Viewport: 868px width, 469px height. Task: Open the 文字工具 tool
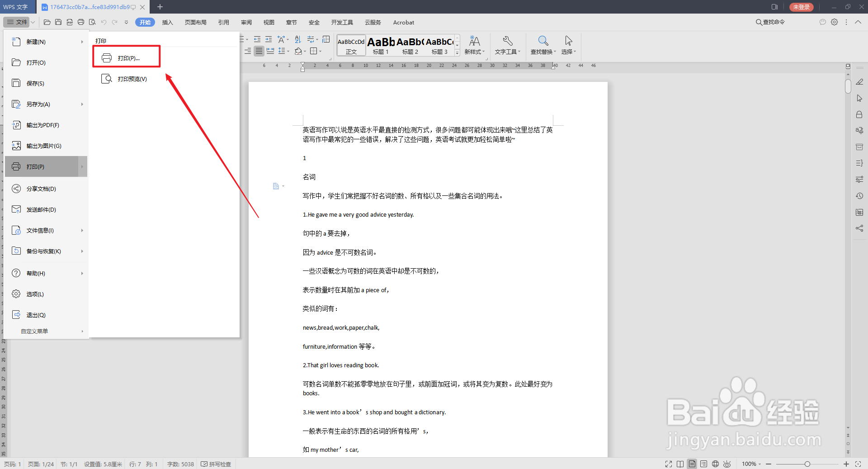[507, 45]
